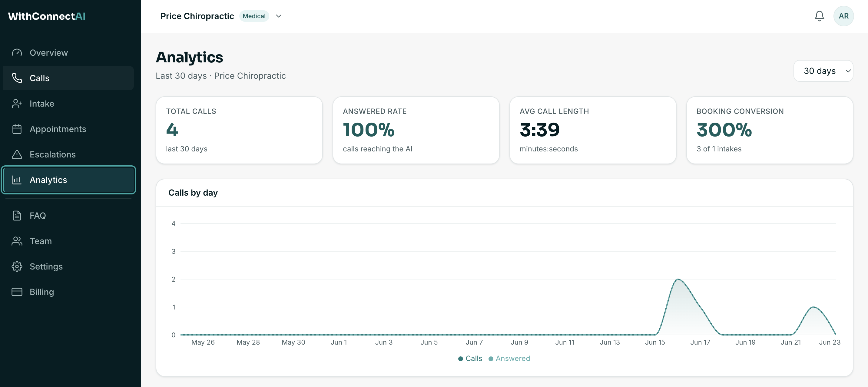Click the Jun 1 axis label

click(339, 342)
